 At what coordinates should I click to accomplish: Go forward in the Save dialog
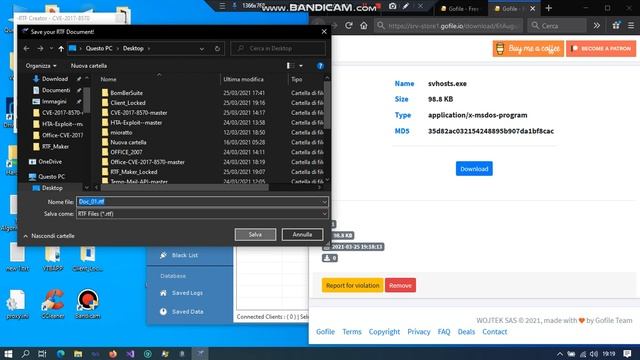(40, 49)
